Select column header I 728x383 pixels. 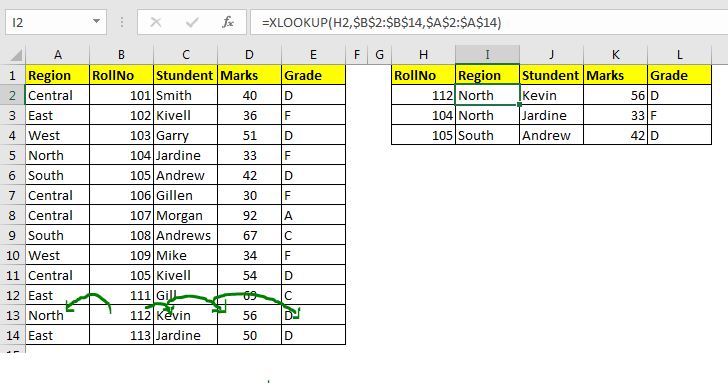click(487, 55)
